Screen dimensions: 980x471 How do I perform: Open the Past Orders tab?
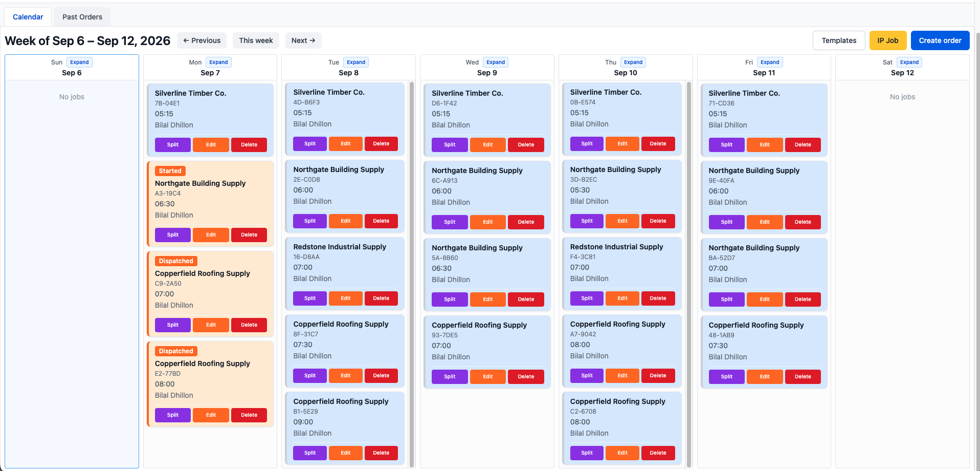tap(82, 17)
